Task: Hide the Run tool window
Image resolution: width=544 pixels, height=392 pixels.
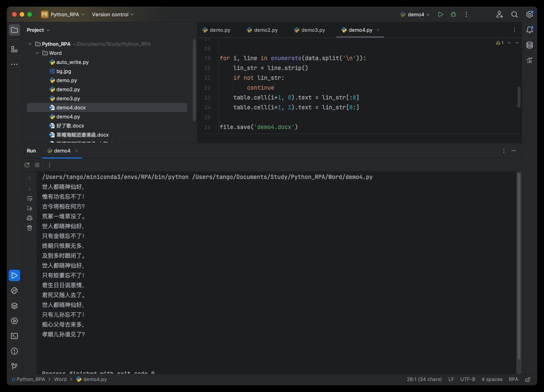Action: [514, 151]
